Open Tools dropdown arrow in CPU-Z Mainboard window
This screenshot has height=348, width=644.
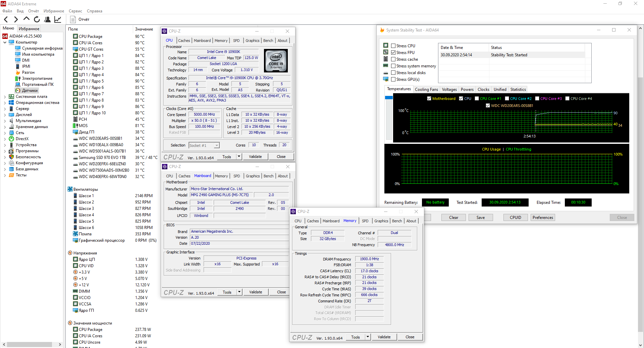click(x=239, y=292)
